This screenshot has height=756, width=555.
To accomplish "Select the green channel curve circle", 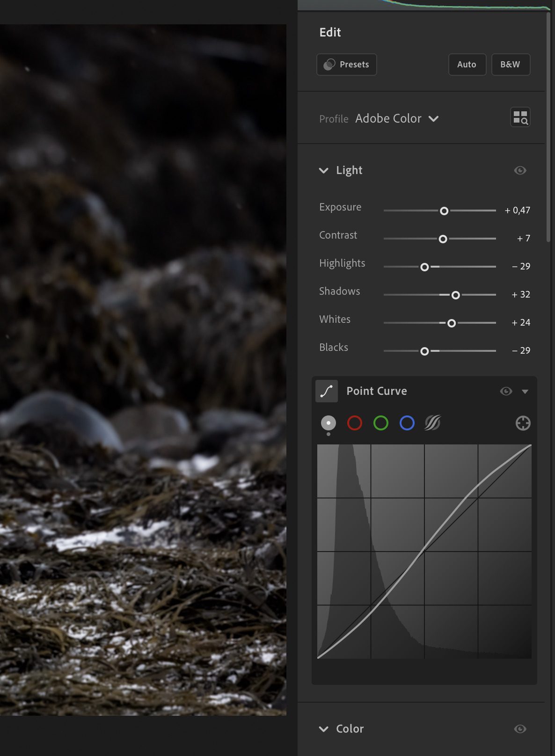I will pyautogui.click(x=380, y=423).
